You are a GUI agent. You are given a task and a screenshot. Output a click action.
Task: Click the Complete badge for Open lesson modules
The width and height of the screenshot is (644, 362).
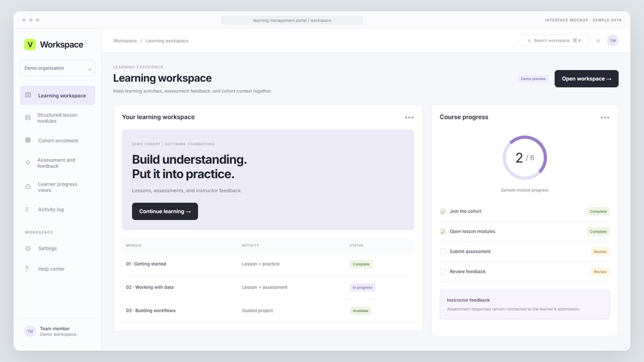pyautogui.click(x=598, y=232)
